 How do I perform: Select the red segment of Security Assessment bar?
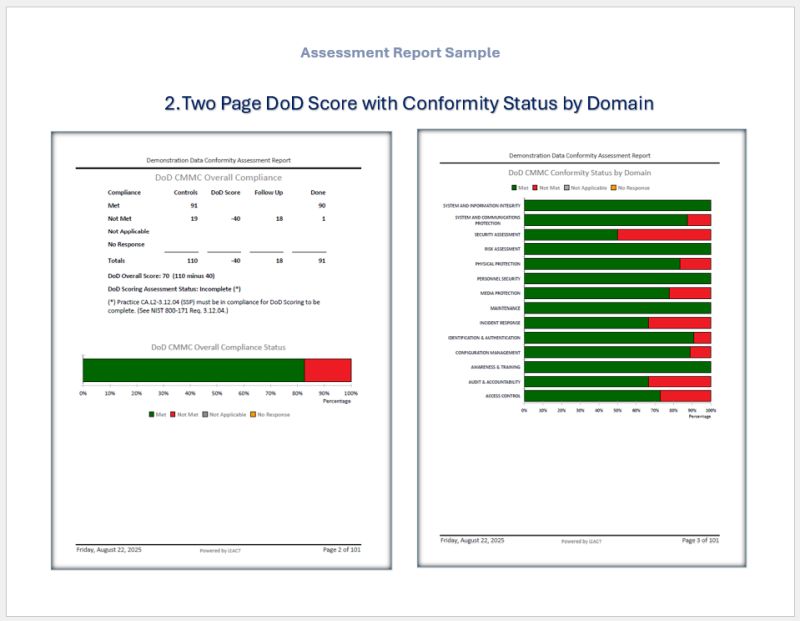(x=664, y=235)
